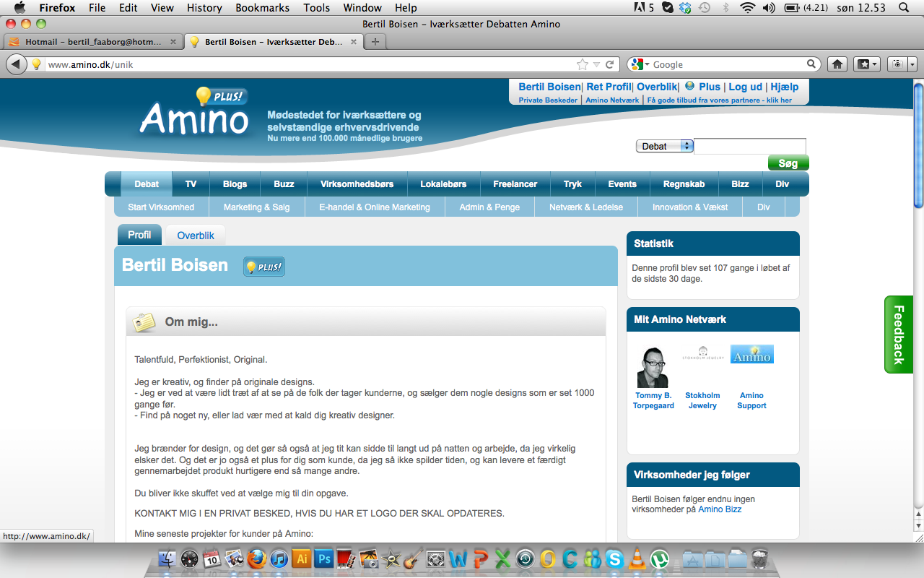Image resolution: width=924 pixels, height=578 pixels.
Task: Click the bookmark star in the URL bar
Action: (x=583, y=64)
